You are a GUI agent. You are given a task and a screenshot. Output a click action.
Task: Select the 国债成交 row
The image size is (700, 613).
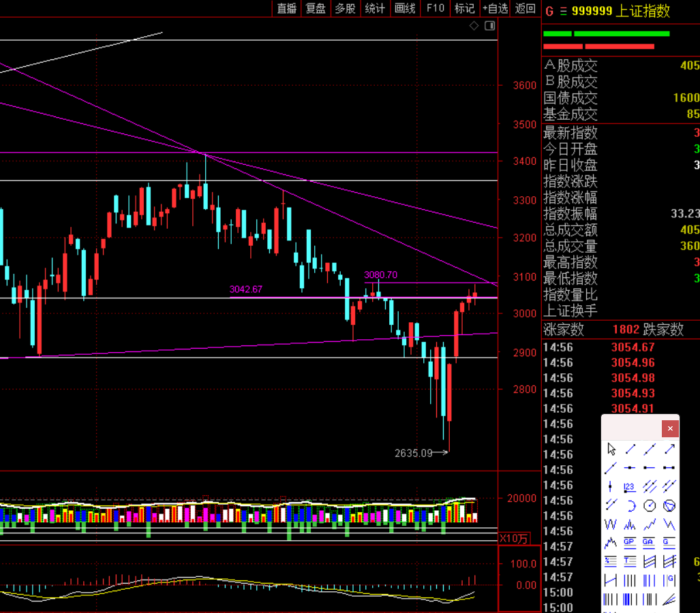click(x=622, y=97)
